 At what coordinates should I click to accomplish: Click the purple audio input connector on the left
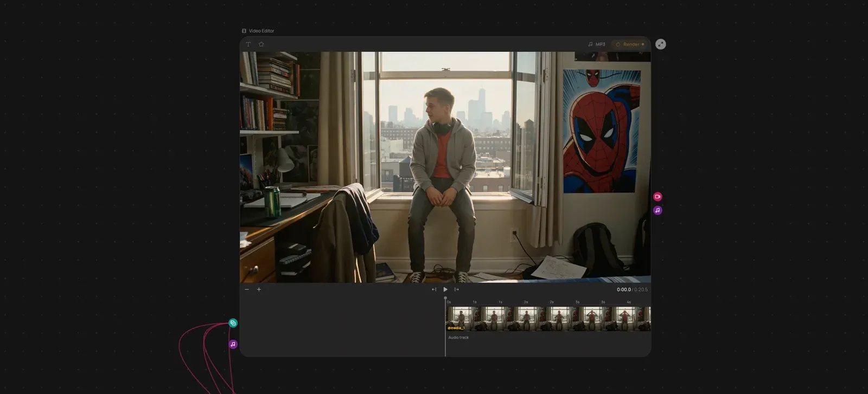pos(233,344)
